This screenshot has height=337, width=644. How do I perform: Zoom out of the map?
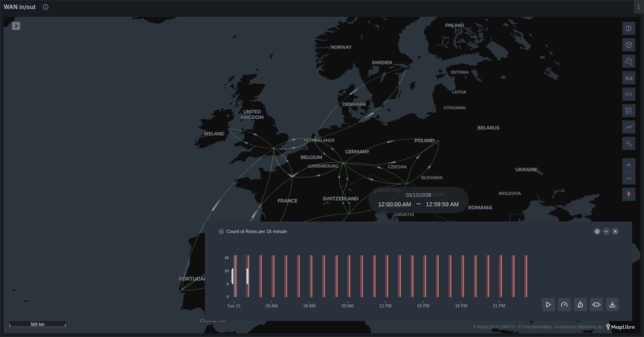coord(628,178)
